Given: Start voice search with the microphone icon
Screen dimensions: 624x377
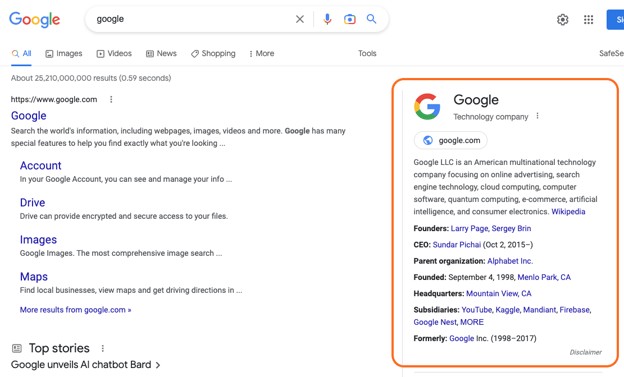Looking at the screenshot, I should 327,19.
